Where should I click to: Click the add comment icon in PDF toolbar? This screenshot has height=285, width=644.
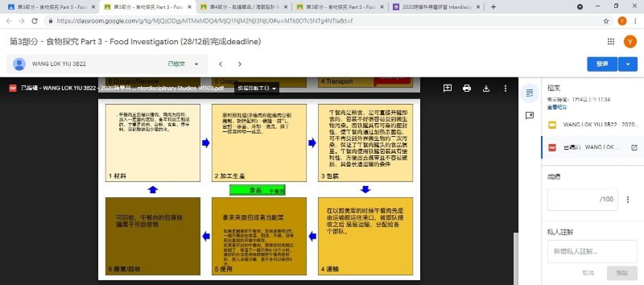(447, 88)
